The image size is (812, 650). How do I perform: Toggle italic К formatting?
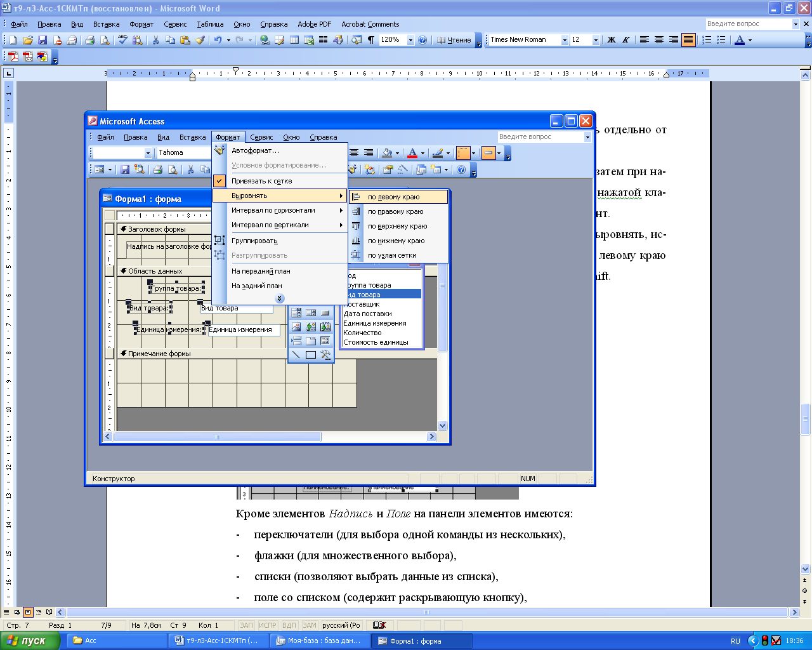[x=626, y=40]
